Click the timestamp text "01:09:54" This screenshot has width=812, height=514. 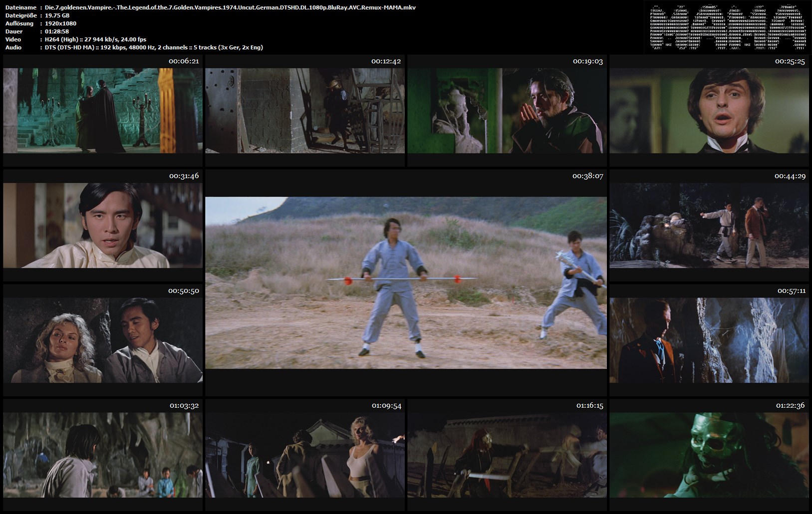[x=386, y=406]
